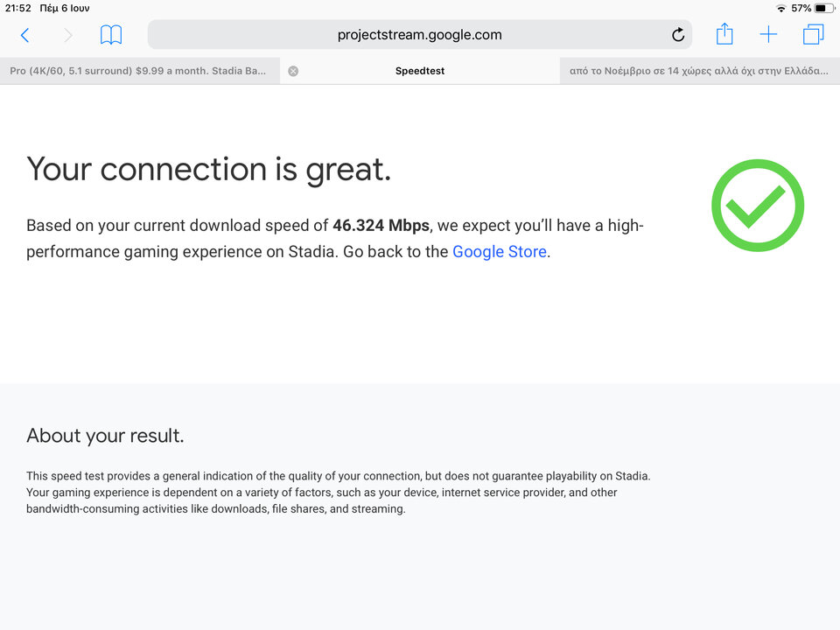
Task: Tap the 46.324 Mbps speed value
Action: click(381, 225)
